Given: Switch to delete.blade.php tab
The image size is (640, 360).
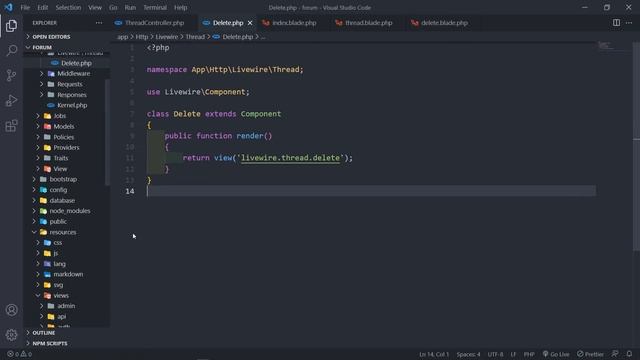Looking at the screenshot, I should click(444, 23).
